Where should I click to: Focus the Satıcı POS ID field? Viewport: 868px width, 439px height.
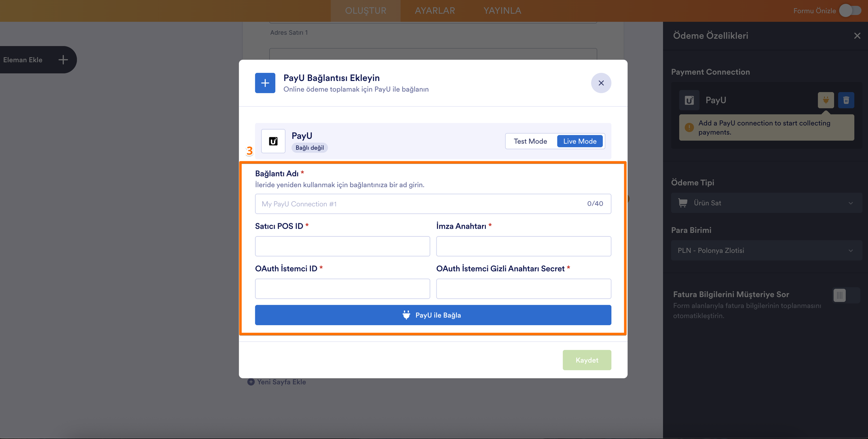coord(342,246)
